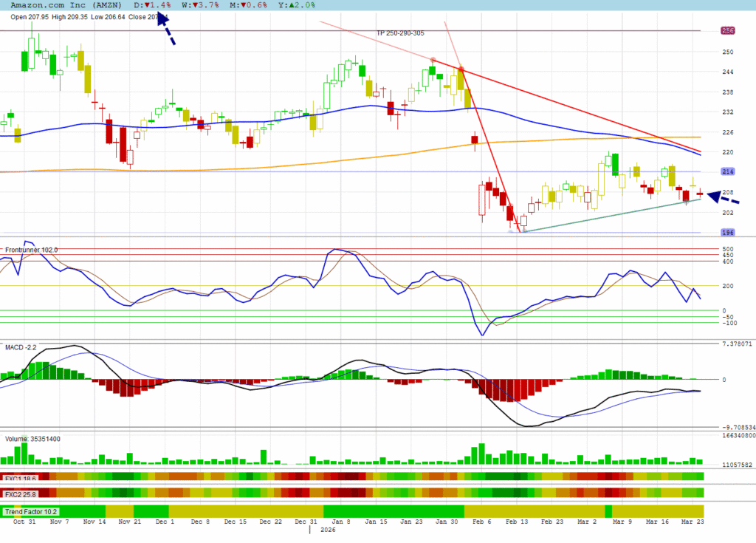Click the FXC1 18.6 heatmap label
Screen dimensions: 756x543
point(20,478)
